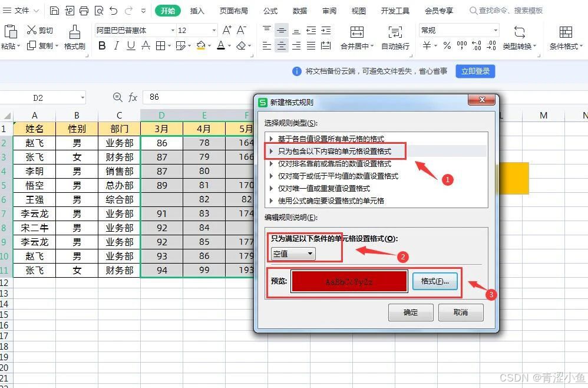Apply the font color A icon
The height and width of the screenshot is (388, 588).
pyautogui.click(x=222, y=46)
